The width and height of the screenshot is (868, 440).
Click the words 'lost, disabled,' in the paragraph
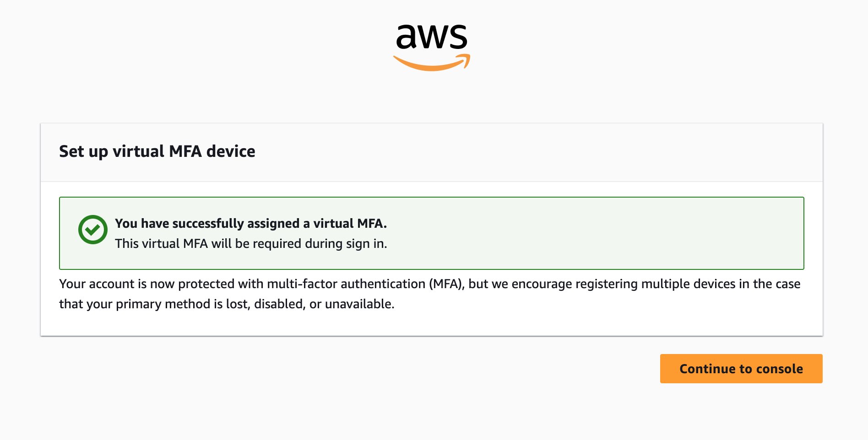coord(266,304)
